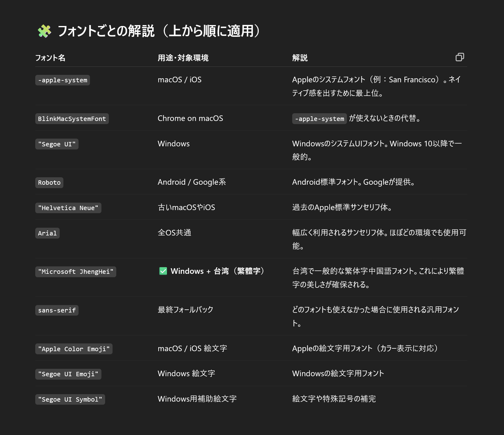
Task: Select the BlinkMacSystemFont code tag
Action: click(x=72, y=119)
